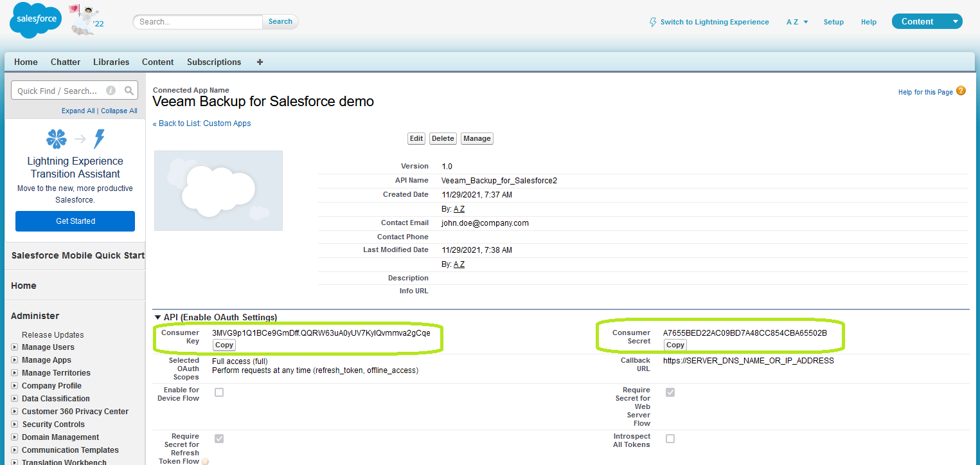Click the Edit button
Image resolution: width=980 pixels, height=465 pixels.
[x=416, y=138]
